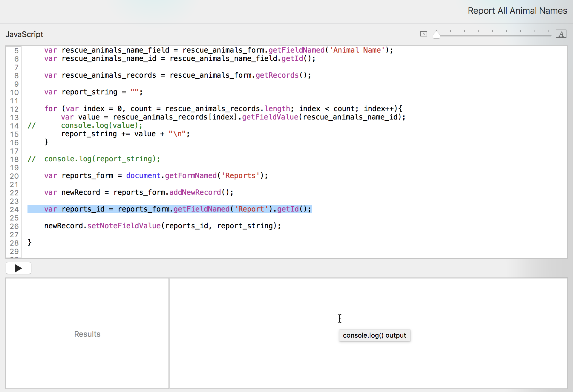
Task: Place cursor on addNewRecord call
Action: (195, 192)
